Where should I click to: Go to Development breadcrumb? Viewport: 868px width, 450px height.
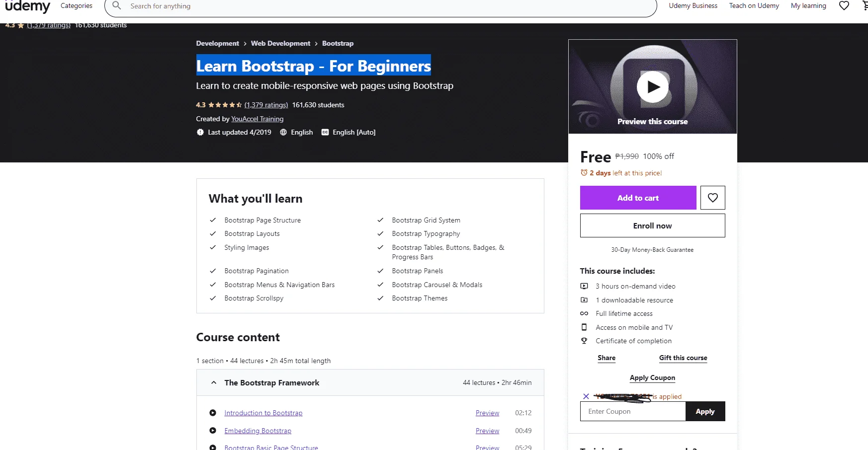point(217,43)
